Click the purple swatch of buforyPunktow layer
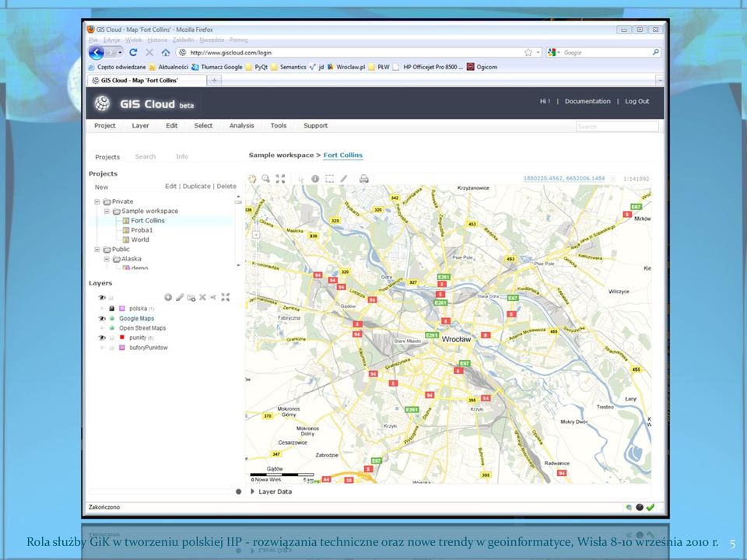This screenshot has height=560, width=747. point(122,348)
